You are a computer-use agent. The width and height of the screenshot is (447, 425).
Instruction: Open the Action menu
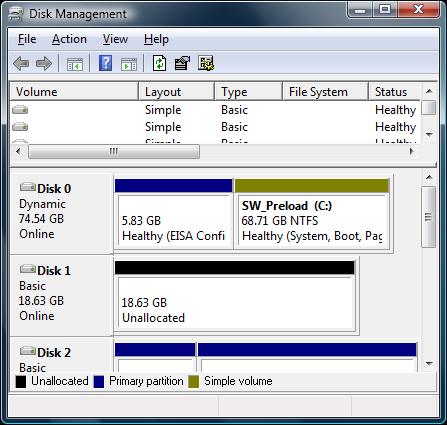click(69, 39)
